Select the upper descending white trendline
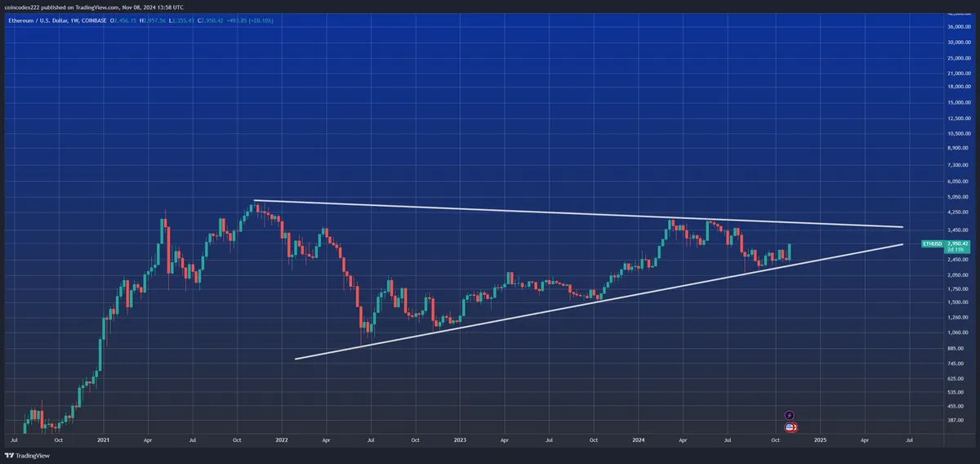Screen dimensions: 980x464 point(578,213)
